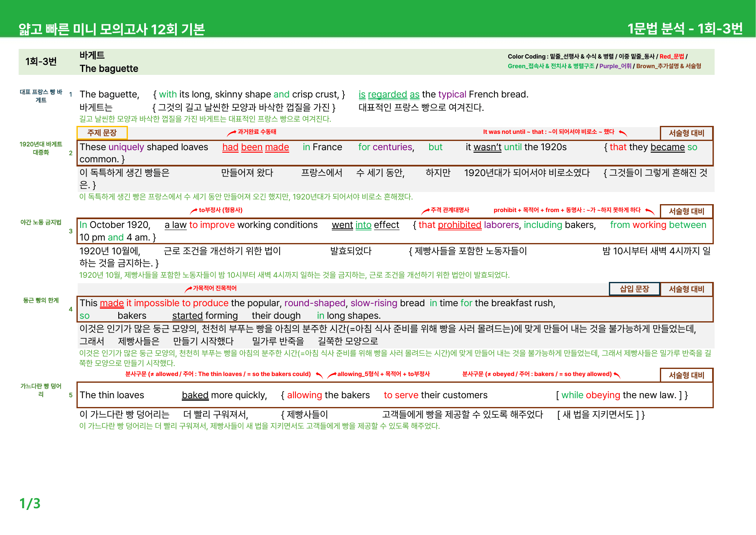Click the underlined verb 'is regarded as'
Viewport: 756px width, 535px height.
click(x=389, y=95)
